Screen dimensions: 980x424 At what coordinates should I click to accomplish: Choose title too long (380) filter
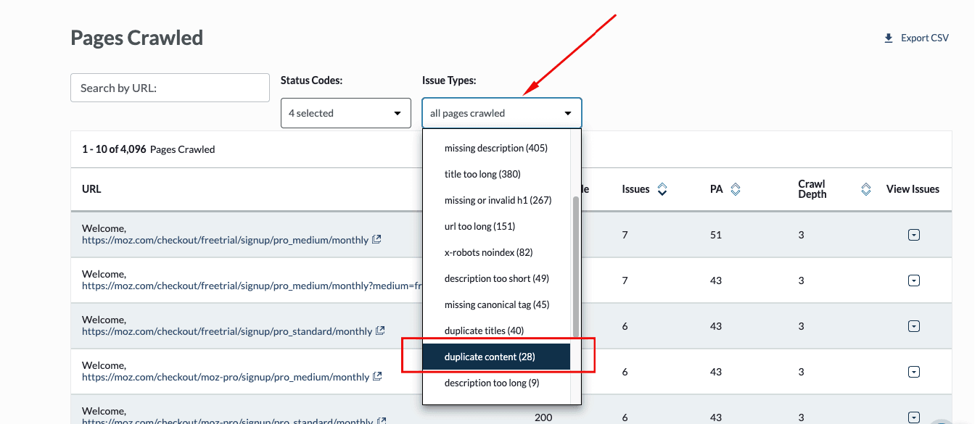tap(482, 174)
